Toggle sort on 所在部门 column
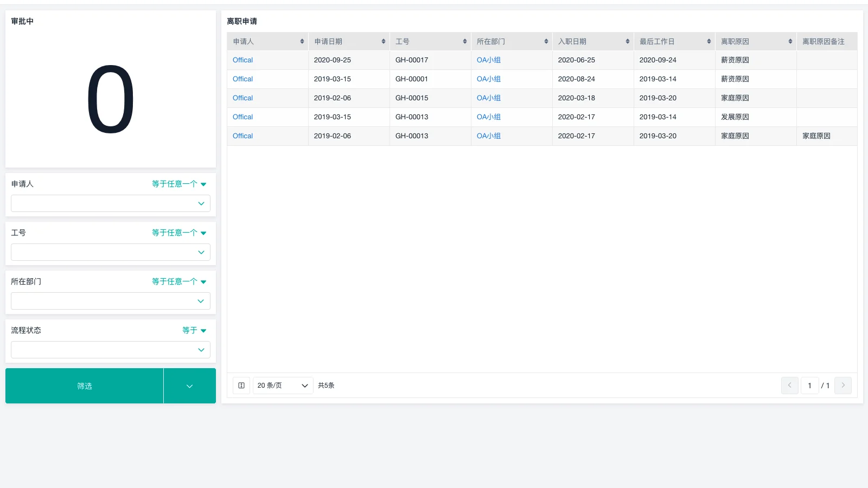The width and height of the screenshot is (868, 488). pyautogui.click(x=546, y=42)
